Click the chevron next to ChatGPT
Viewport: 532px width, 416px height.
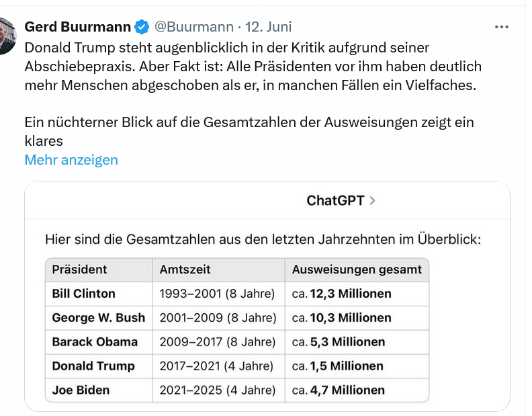pyautogui.click(x=373, y=200)
